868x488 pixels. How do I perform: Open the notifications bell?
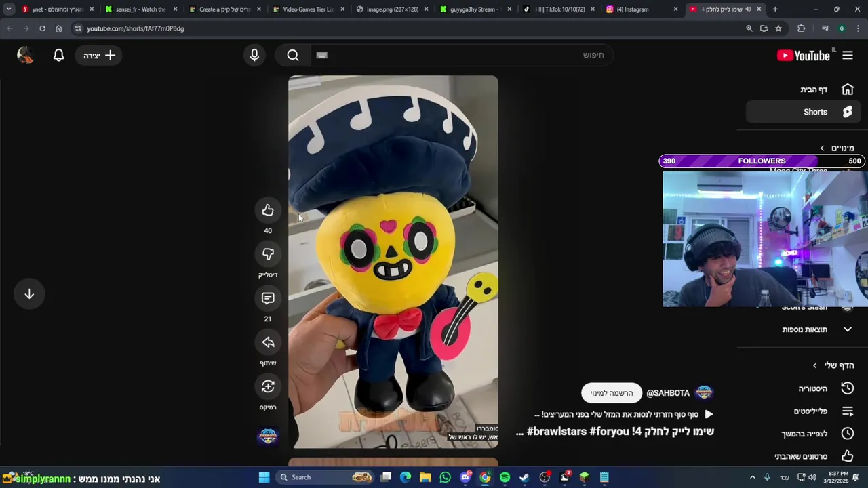click(x=59, y=56)
